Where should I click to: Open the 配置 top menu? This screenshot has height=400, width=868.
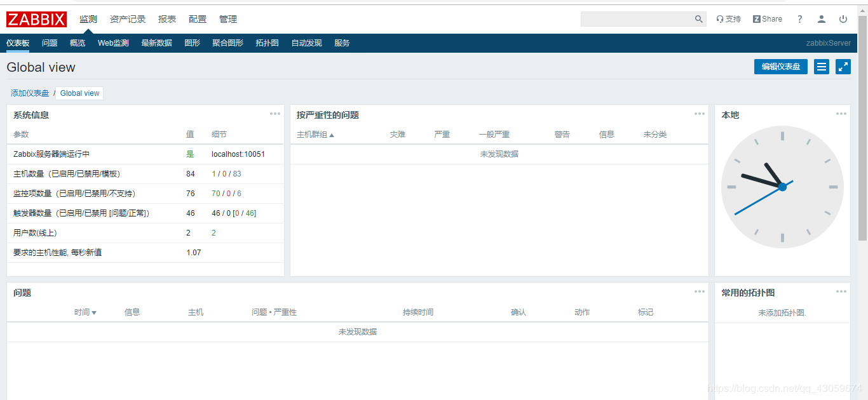[x=198, y=19]
